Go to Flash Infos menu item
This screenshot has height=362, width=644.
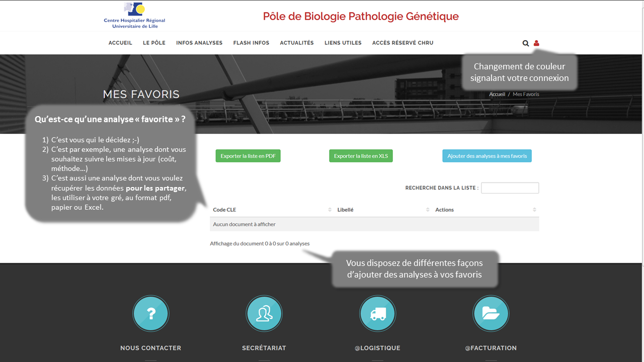tap(251, 43)
